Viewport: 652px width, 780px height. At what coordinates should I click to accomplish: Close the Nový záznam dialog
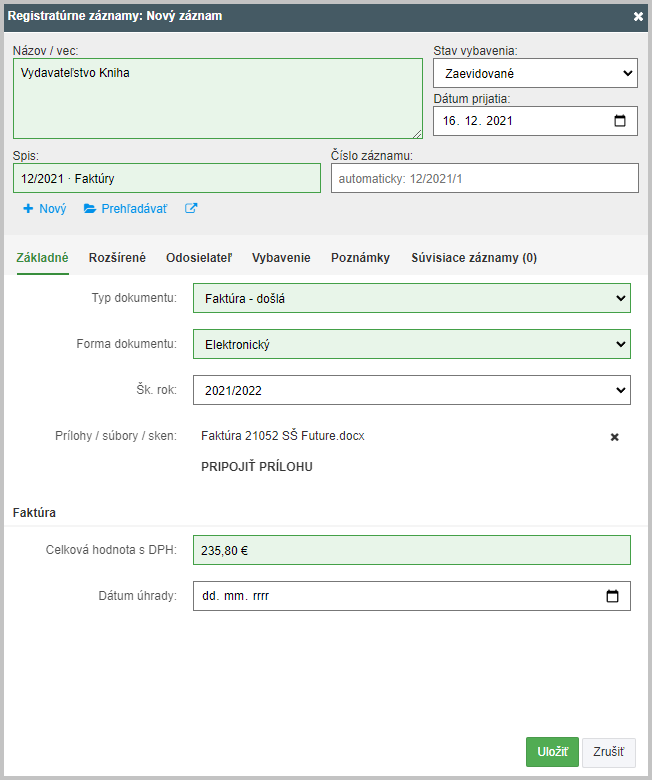coord(638,16)
